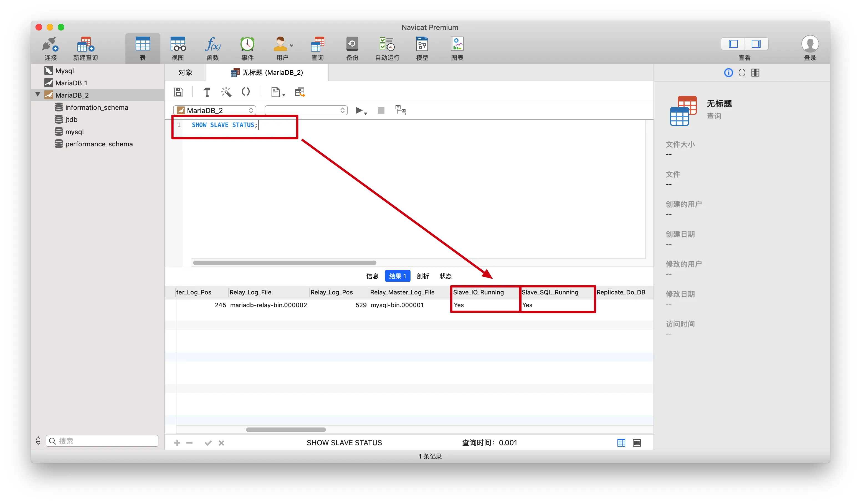
Task: Open the Backup (备份) section
Action: click(352, 49)
